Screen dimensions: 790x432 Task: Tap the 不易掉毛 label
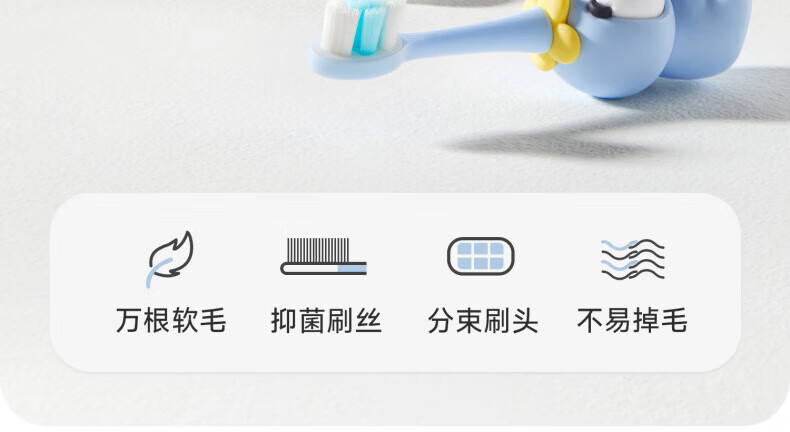coord(632,321)
